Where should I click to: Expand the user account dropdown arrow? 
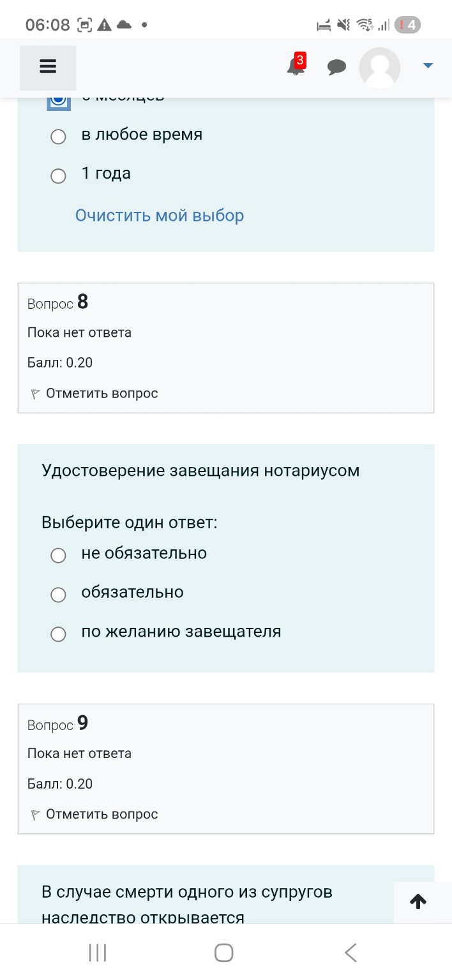[x=428, y=64]
